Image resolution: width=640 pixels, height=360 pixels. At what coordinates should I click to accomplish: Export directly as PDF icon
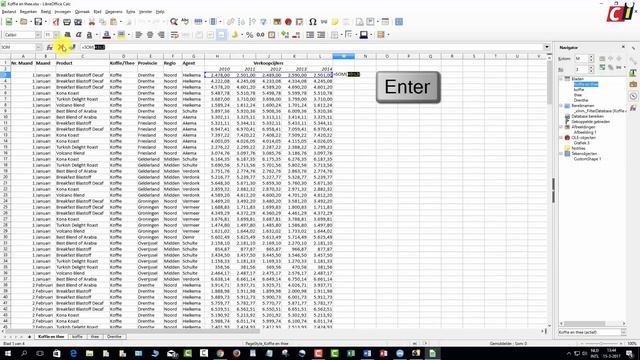56,22
